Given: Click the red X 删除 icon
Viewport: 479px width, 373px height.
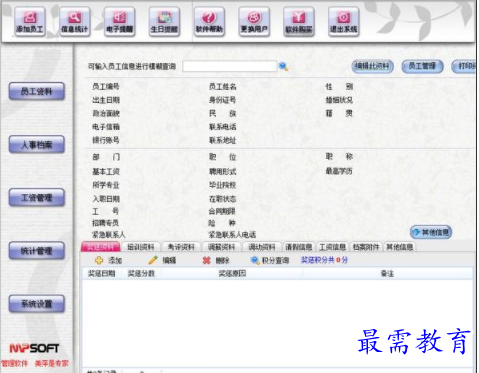Looking at the screenshot, I should pyautogui.click(x=207, y=260).
